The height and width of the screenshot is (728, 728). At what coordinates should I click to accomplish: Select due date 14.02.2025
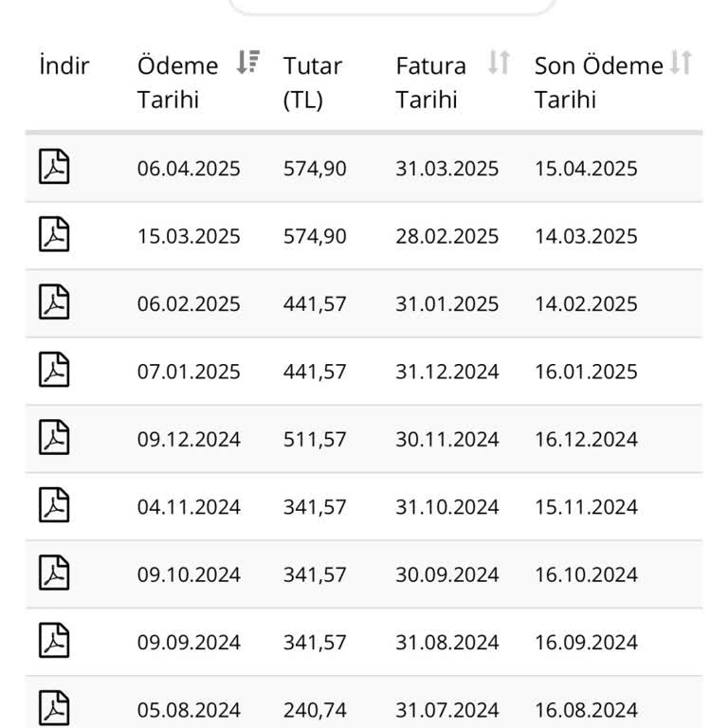(586, 304)
